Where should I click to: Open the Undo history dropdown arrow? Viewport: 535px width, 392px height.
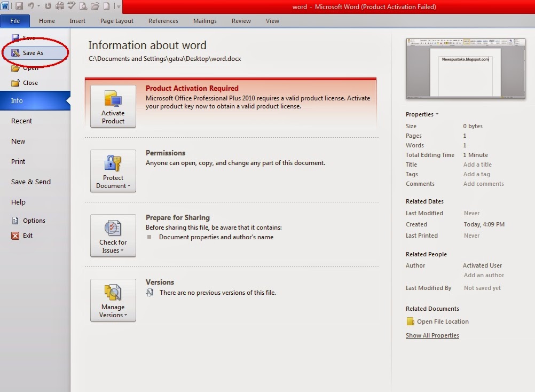coord(38,6)
